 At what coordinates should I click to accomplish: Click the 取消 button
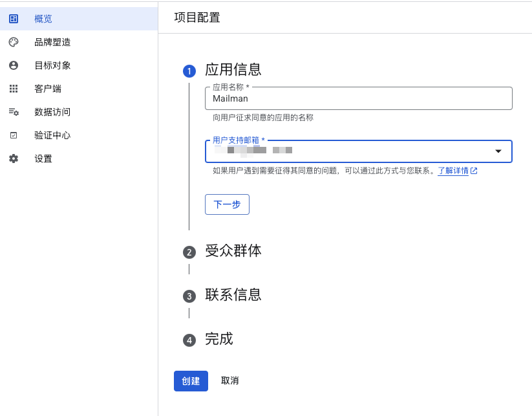click(x=229, y=381)
